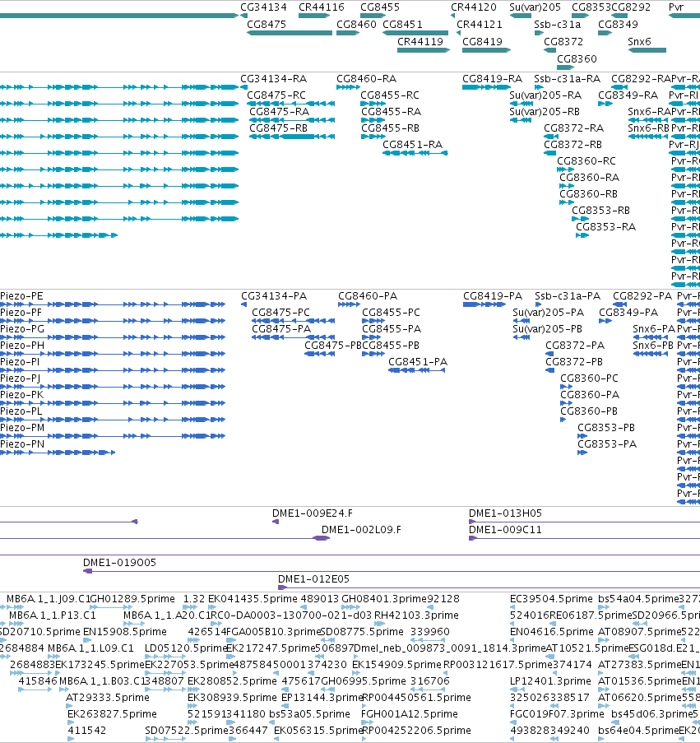The width and height of the screenshot is (700, 743).
Task: Select the Piezo-PE protein label
Action: (x=21, y=296)
